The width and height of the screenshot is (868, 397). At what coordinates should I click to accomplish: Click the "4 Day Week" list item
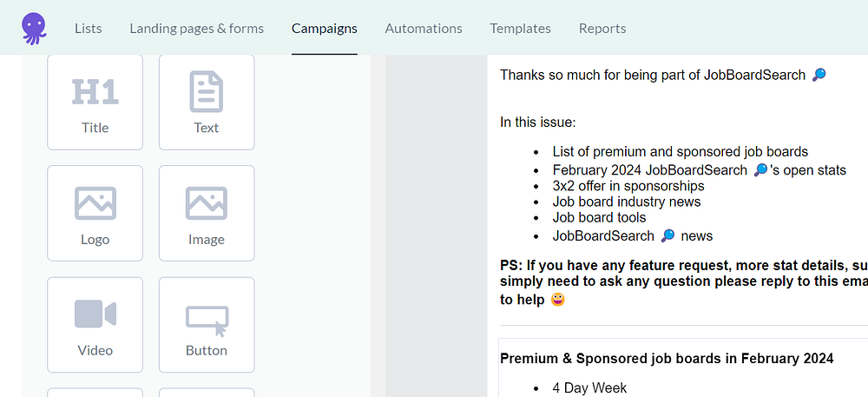point(589,387)
